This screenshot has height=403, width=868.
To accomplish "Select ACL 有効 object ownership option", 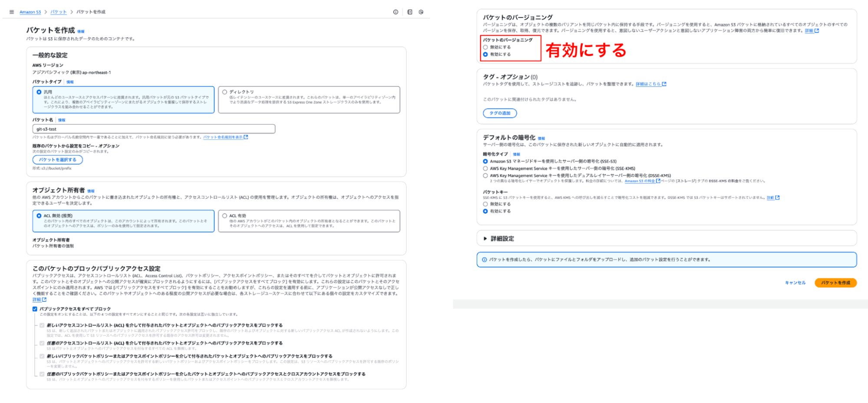I will coord(224,216).
